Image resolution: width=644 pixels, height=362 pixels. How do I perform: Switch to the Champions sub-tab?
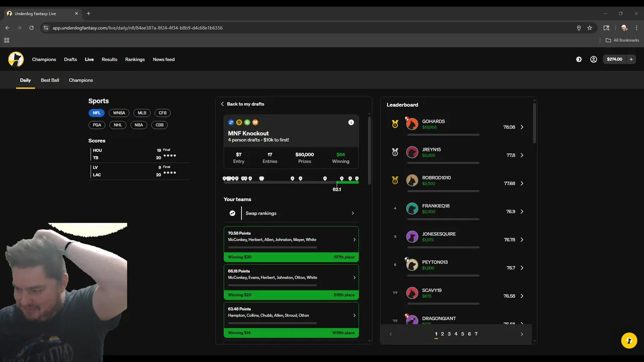(x=81, y=80)
